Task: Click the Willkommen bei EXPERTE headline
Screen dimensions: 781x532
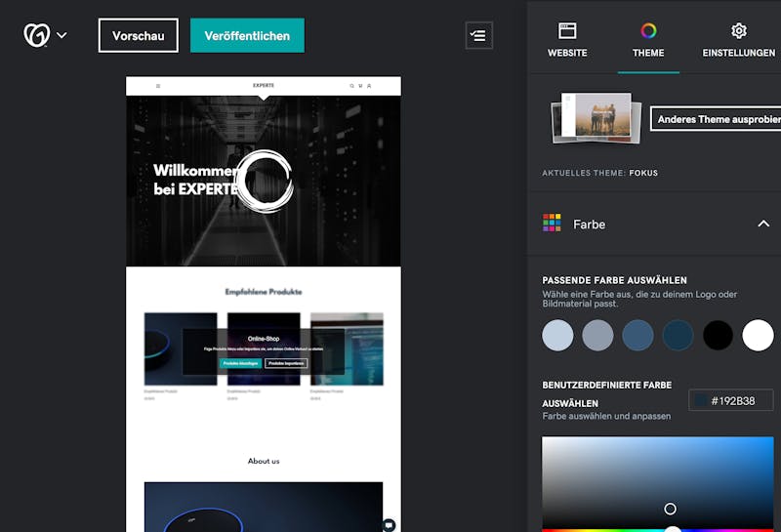Action: pyautogui.click(x=196, y=180)
